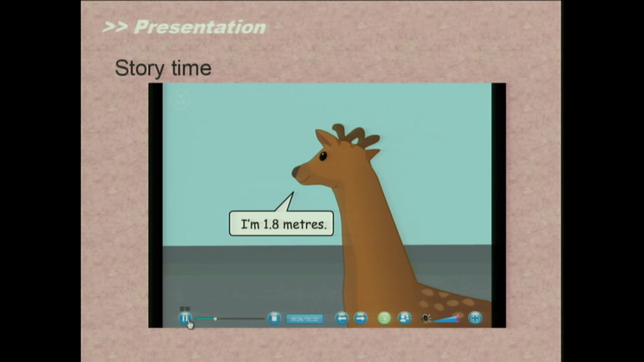Enter fullscreen mode in the player
Screen dimensions: 644x362
point(474,318)
